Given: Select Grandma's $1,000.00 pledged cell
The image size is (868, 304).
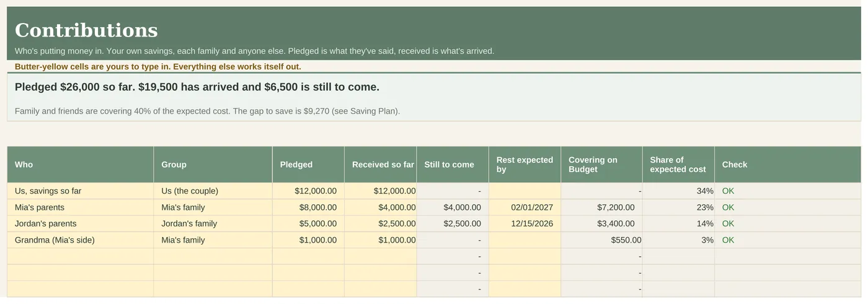Looking at the screenshot, I should (308, 240).
